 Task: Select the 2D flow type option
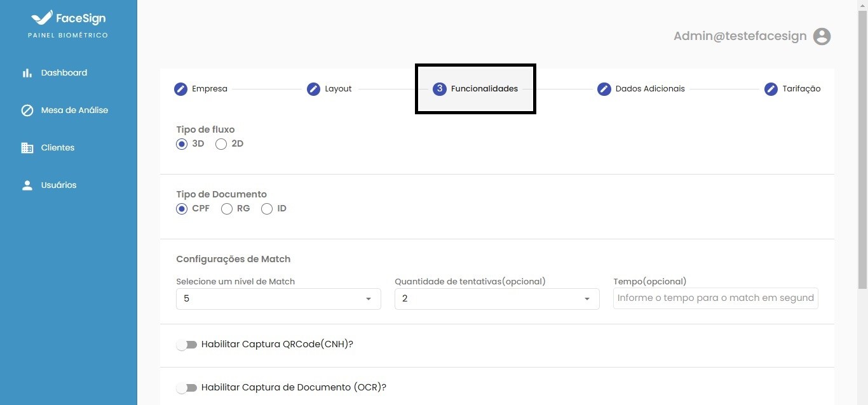tap(221, 144)
